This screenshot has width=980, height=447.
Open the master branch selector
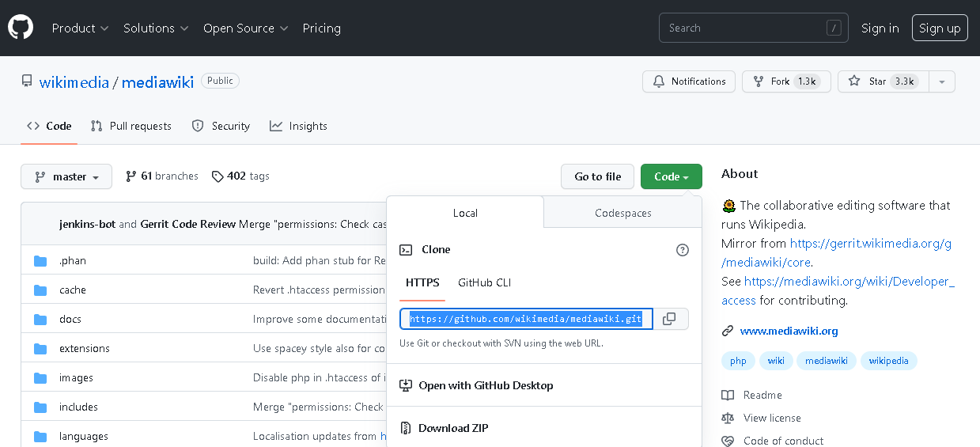66,177
